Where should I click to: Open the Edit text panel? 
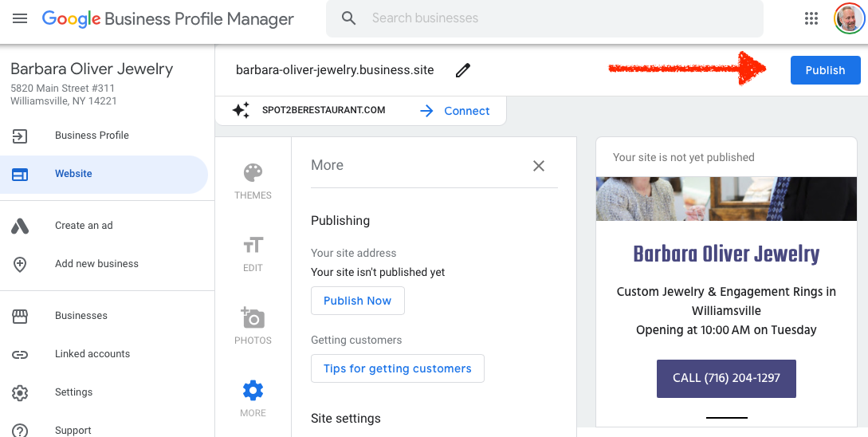pos(253,254)
